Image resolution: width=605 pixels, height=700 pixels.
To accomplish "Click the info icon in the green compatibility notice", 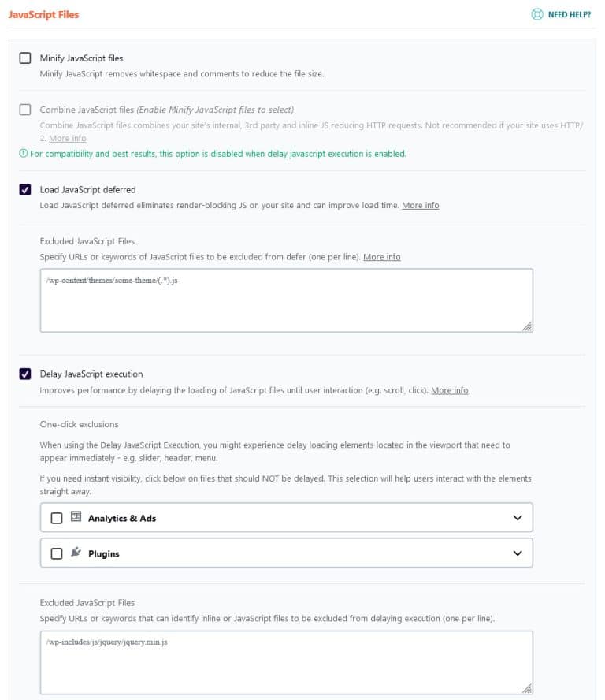I will tap(24, 154).
